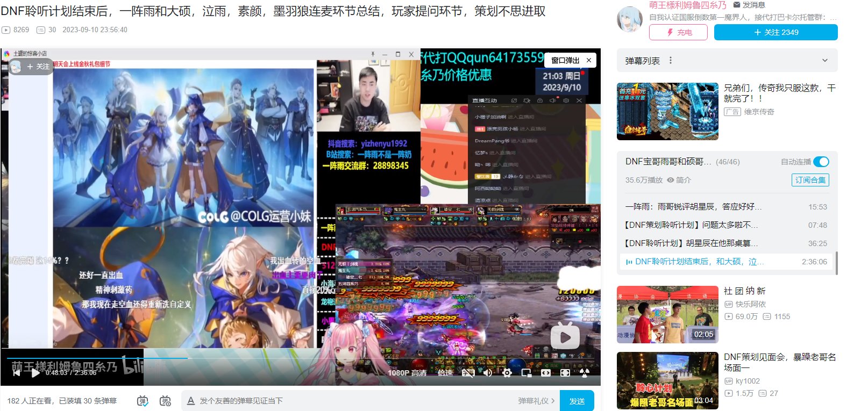
Task: Open 社团纳新 video thumbnail
Action: pos(667,314)
